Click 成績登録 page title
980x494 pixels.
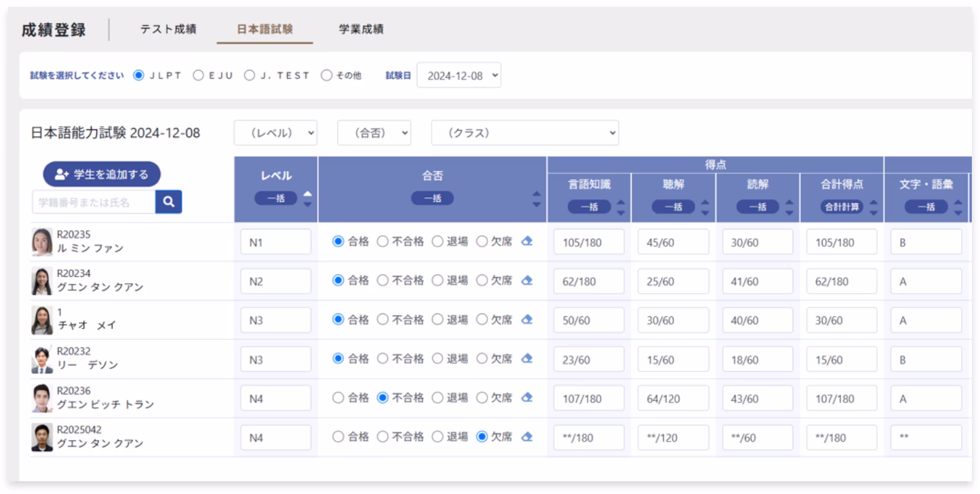54,30
